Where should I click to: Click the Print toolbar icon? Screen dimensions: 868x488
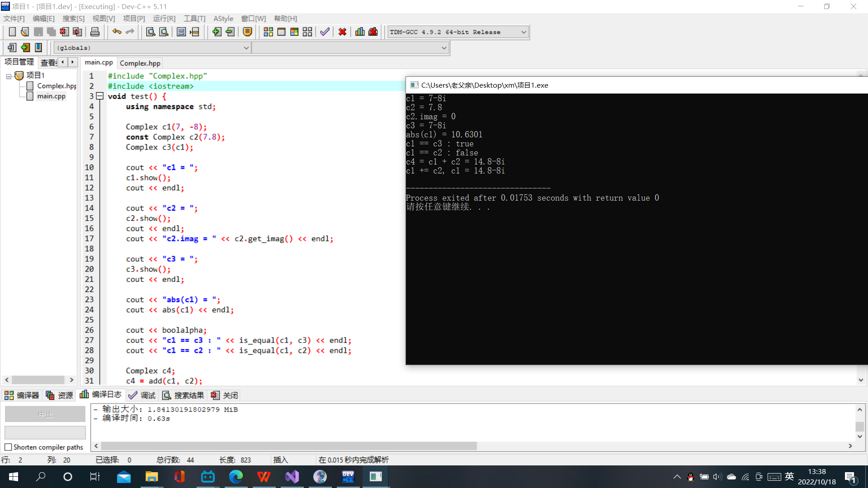(95, 32)
